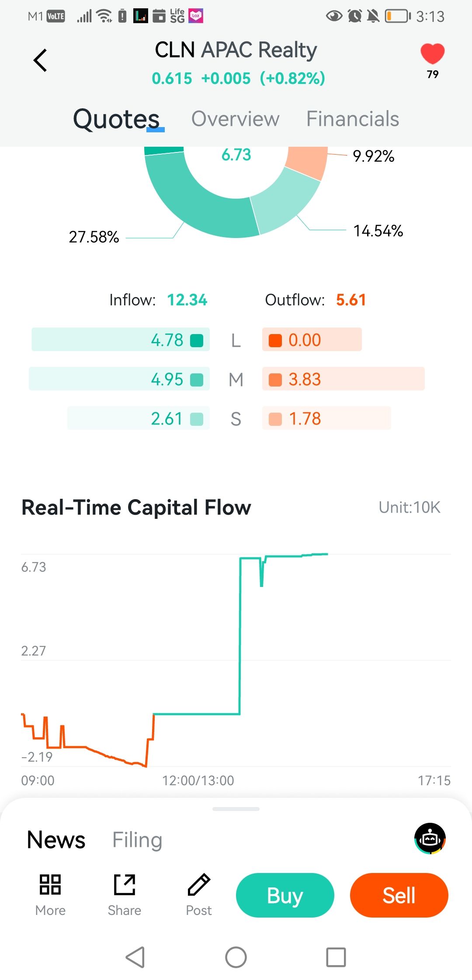The image size is (472, 980).
Task: Expand the bottom sheet drag handle
Action: pyautogui.click(x=236, y=809)
